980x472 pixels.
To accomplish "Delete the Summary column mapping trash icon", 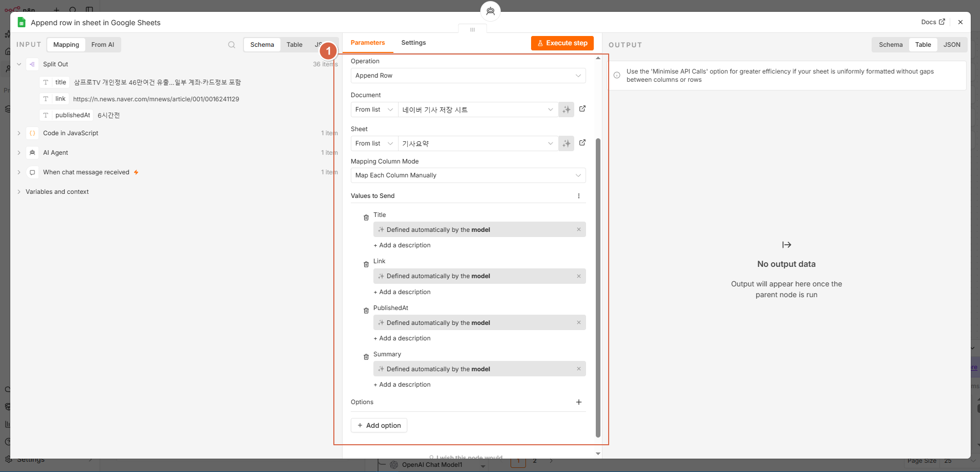I will point(366,357).
